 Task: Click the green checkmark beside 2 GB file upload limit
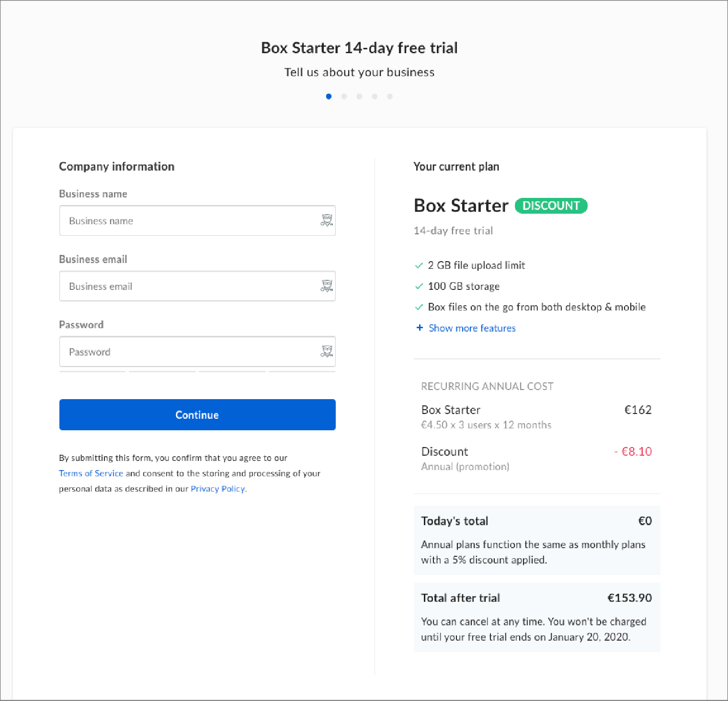[420, 265]
